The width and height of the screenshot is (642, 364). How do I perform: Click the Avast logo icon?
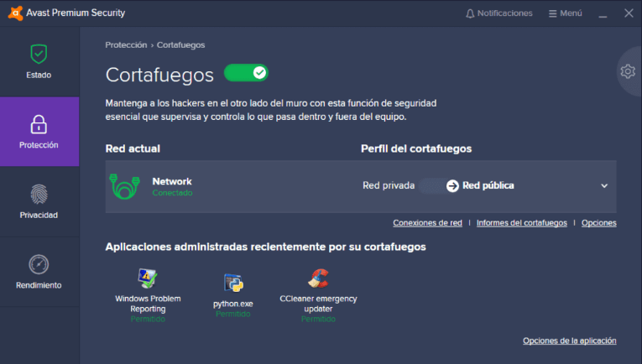[x=15, y=13]
